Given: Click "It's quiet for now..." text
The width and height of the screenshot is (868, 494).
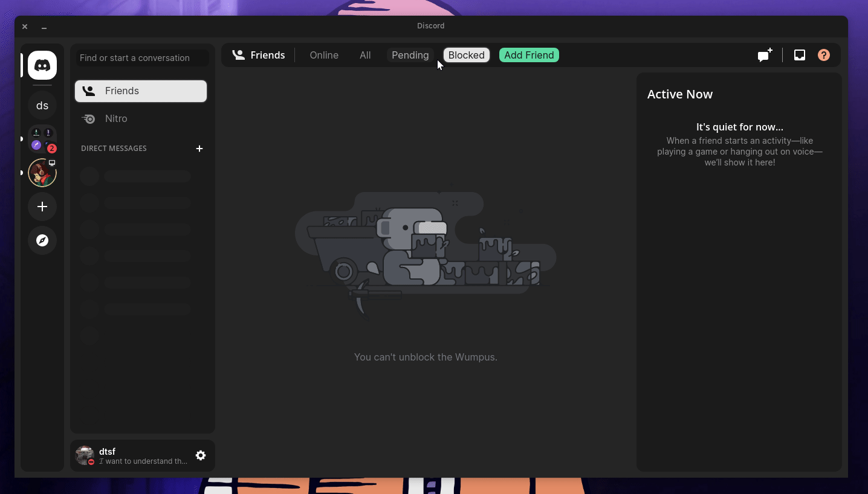Looking at the screenshot, I should coord(740,127).
